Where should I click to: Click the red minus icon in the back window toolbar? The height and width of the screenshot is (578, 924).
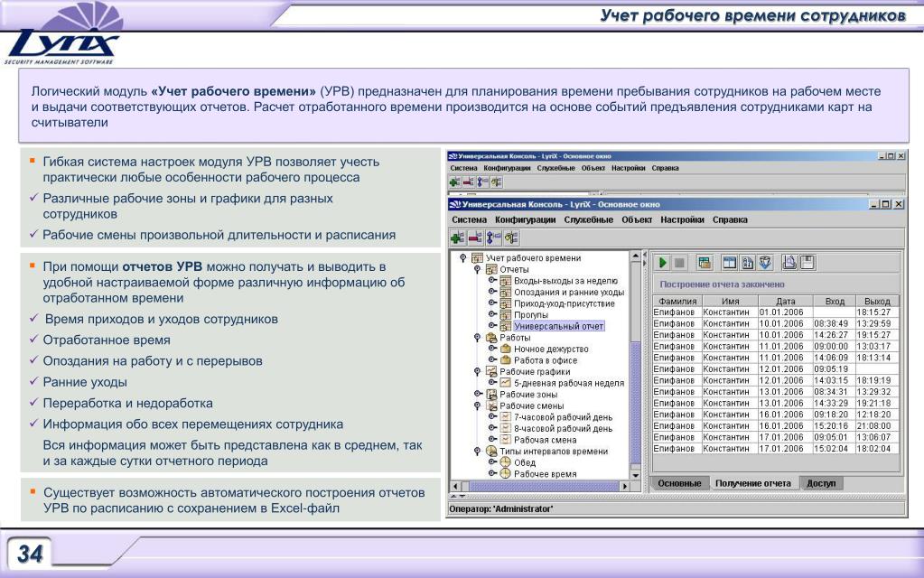469,182
